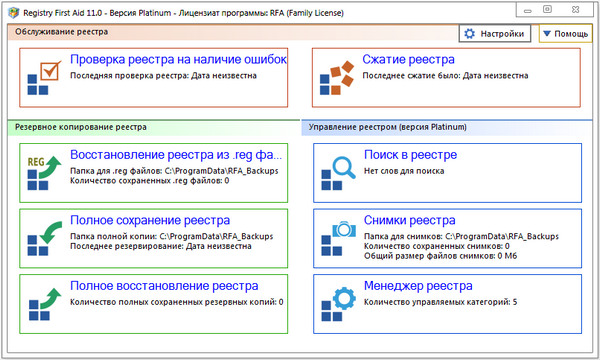
Task: Click text 'Количество полных сохраненных резервных копий: 0'
Action: (177, 302)
